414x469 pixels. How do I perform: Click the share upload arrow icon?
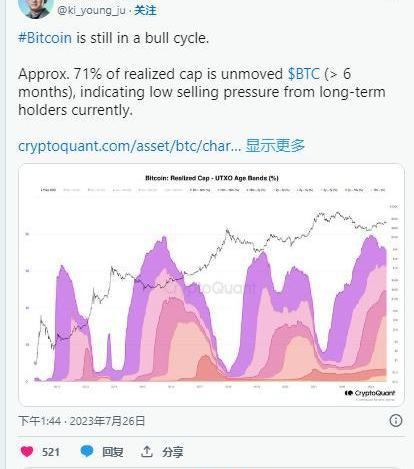pyautogui.click(x=147, y=452)
